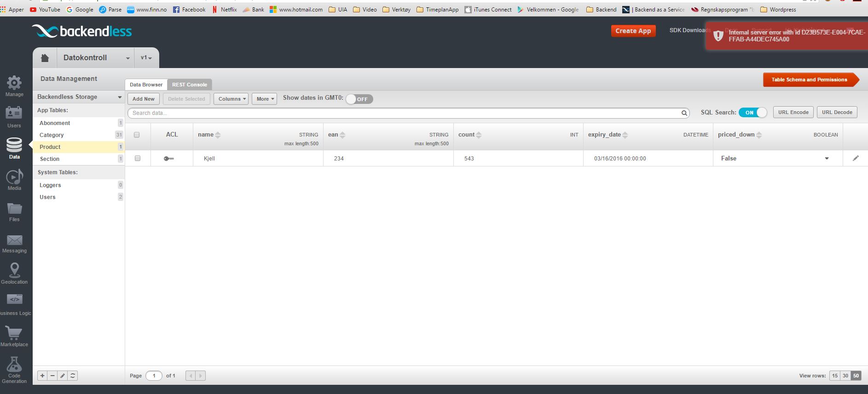Screen dimensions: 868x394
Task: Expand the Backendless Storage dropdown
Action: pos(79,97)
